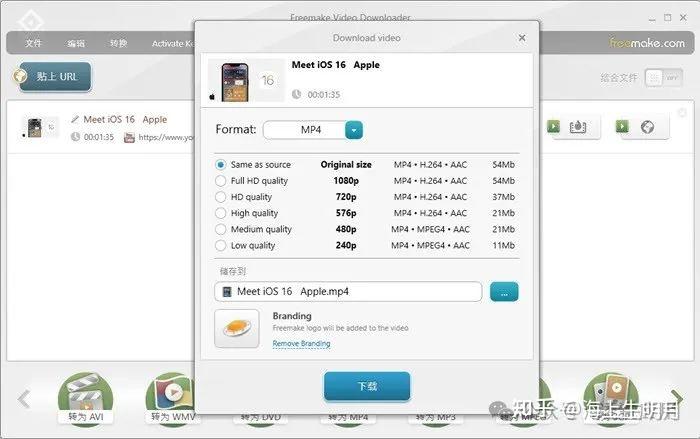Click the 240p resolution text
700x439 pixels.
[346, 245]
